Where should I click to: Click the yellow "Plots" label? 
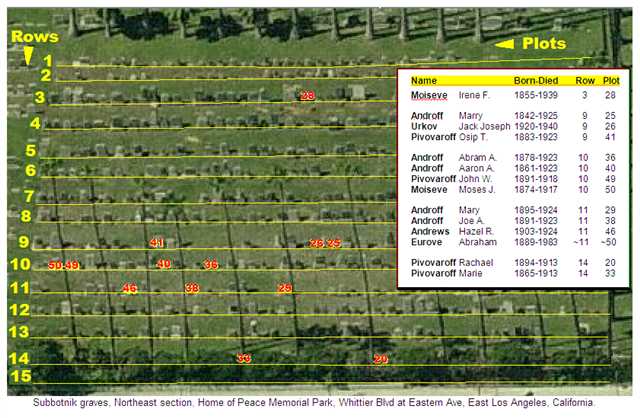click(x=544, y=44)
